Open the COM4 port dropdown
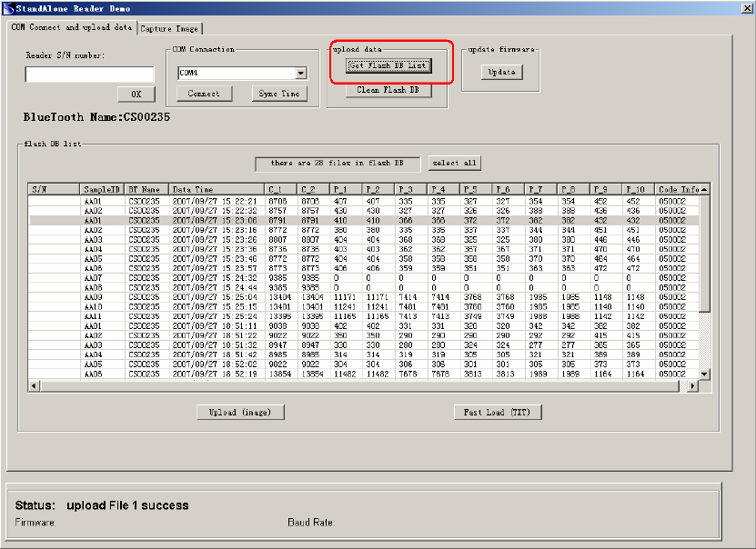Viewport: 756px width, 549px height. [301, 74]
